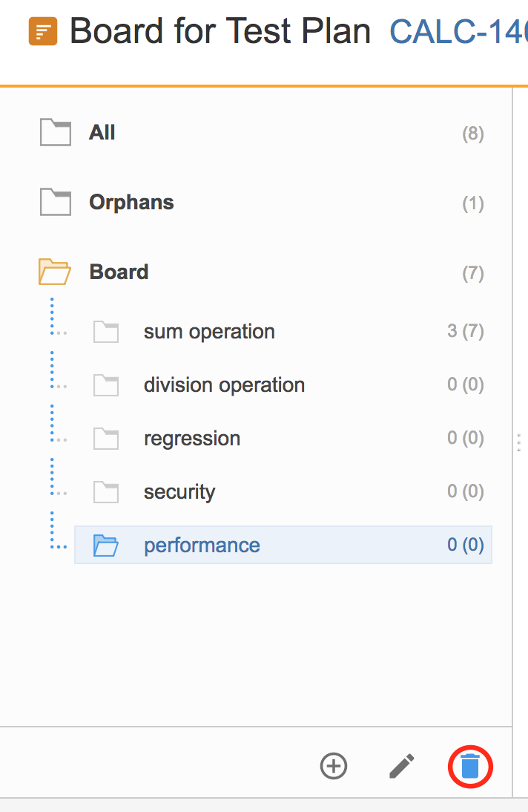The width and height of the screenshot is (528, 812).
Task: Select the Orphans entry label
Action: point(131,202)
